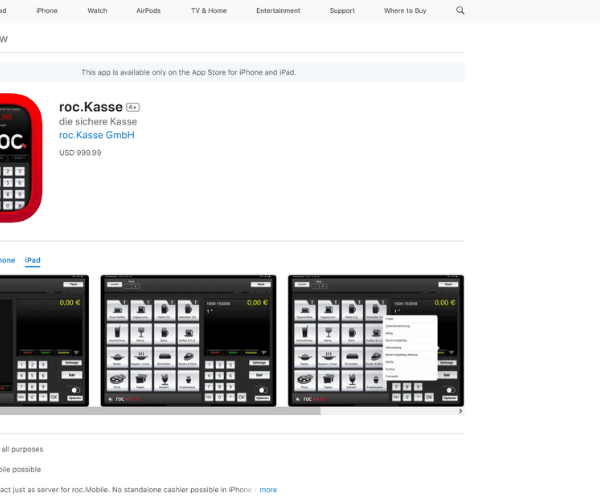Open the TV & Home menu

209,11
